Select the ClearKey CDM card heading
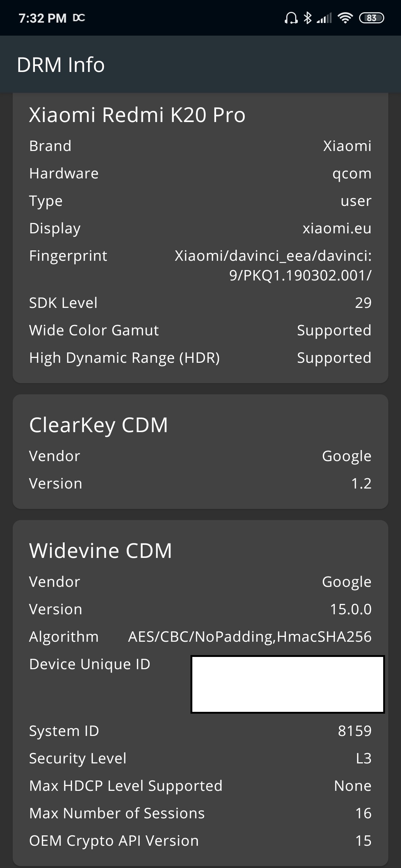This screenshot has height=868, width=401. (x=99, y=425)
